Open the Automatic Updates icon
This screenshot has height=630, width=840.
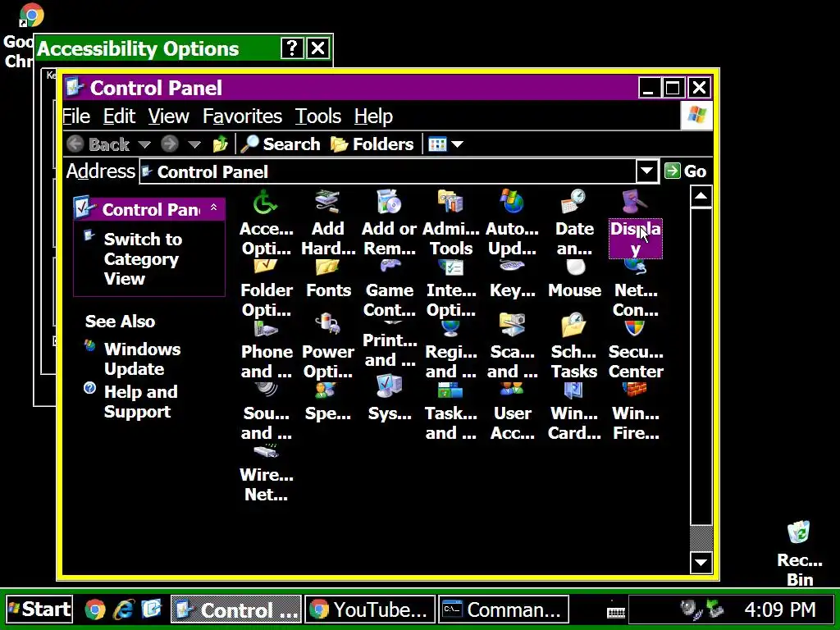coord(512,222)
